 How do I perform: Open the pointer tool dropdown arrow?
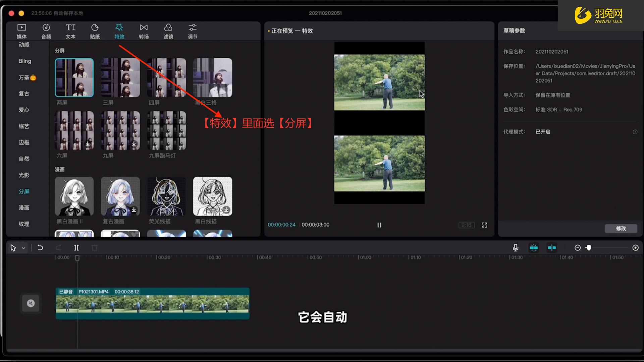point(23,248)
